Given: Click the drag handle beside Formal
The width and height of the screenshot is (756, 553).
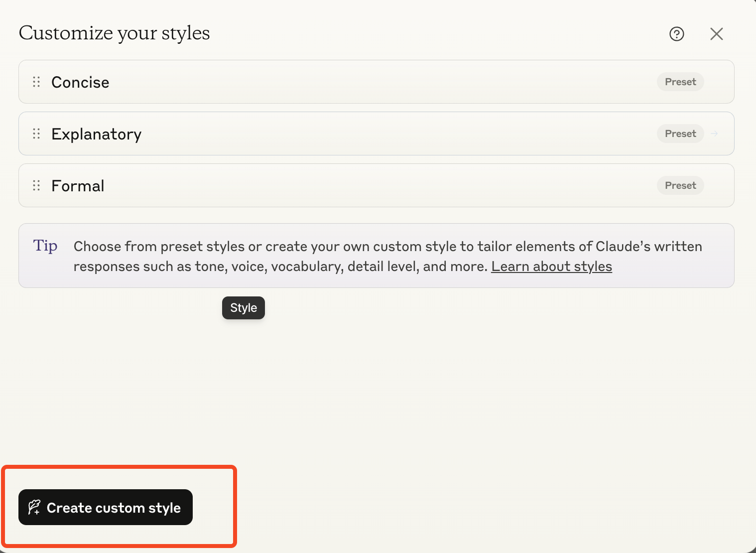Looking at the screenshot, I should click(x=35, y=185).
